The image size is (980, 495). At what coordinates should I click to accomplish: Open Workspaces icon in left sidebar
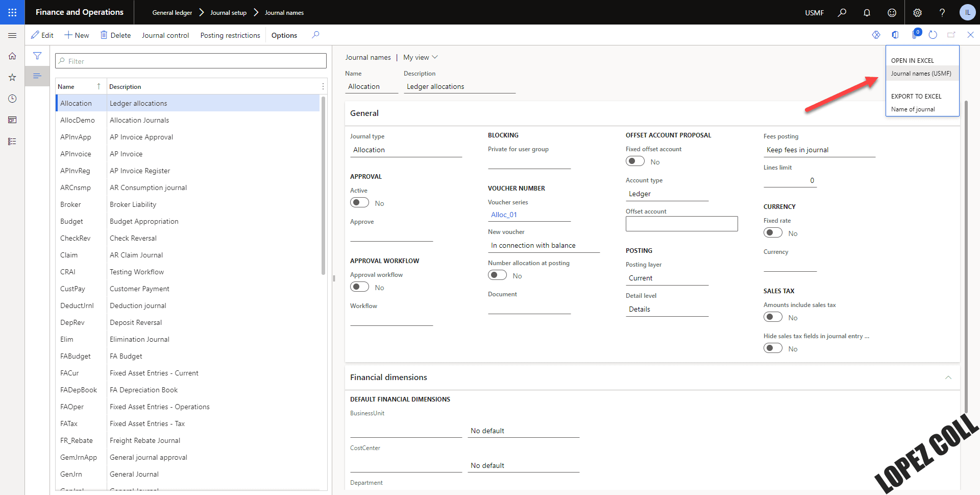tap(12, 120)
